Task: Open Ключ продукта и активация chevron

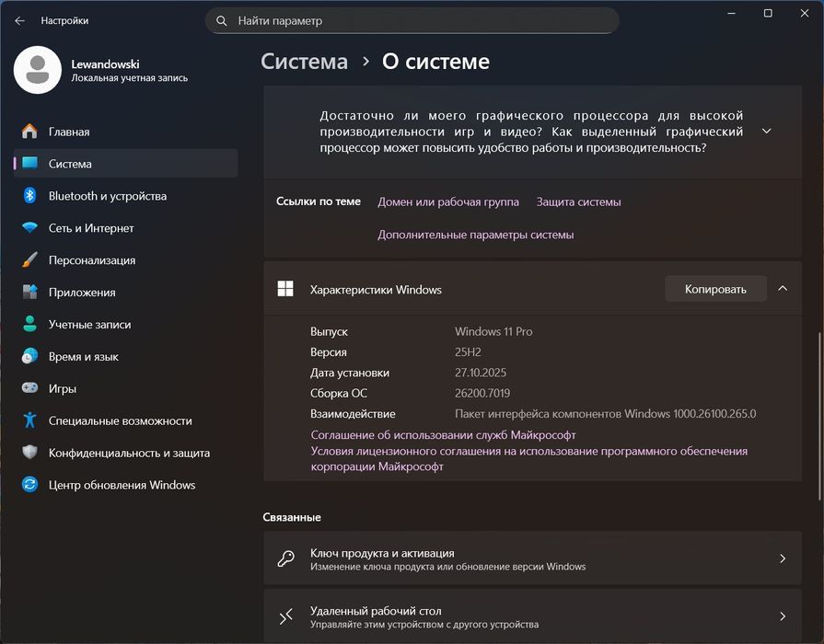Action: click(783, 558)
